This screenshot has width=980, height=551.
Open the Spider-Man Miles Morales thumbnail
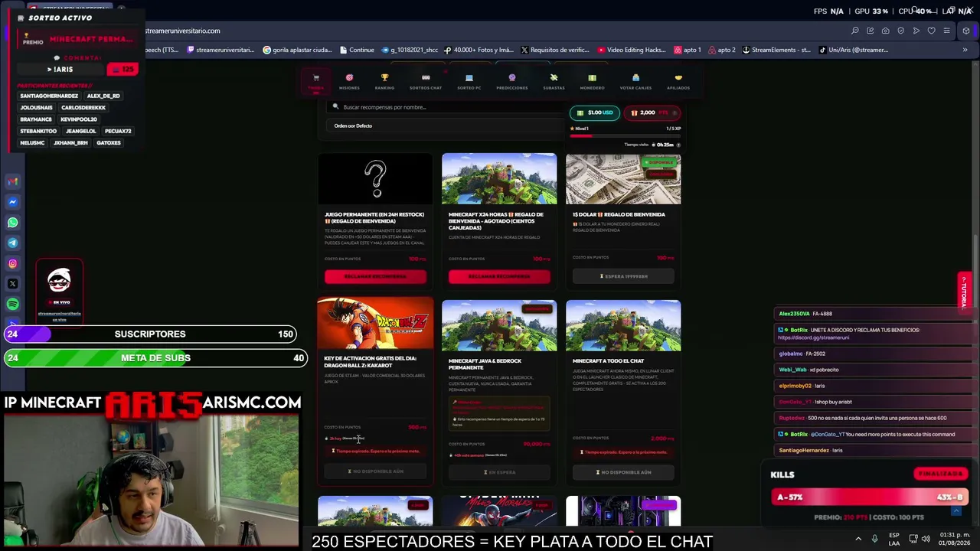pos(499,511)
